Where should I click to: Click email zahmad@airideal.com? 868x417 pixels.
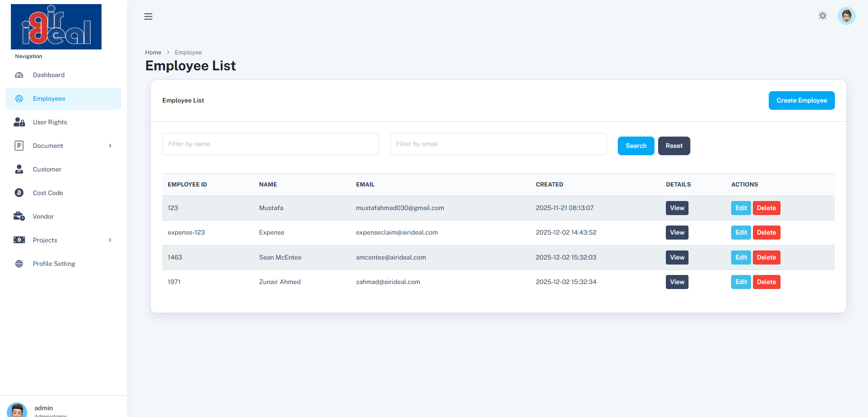tap(388, 282)
